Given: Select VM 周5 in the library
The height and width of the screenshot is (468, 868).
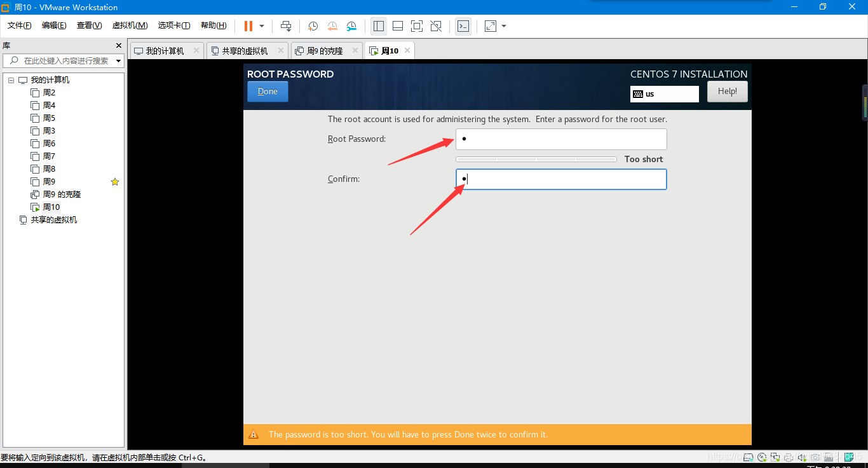Looking at the screenshot, I should point(49,118).
